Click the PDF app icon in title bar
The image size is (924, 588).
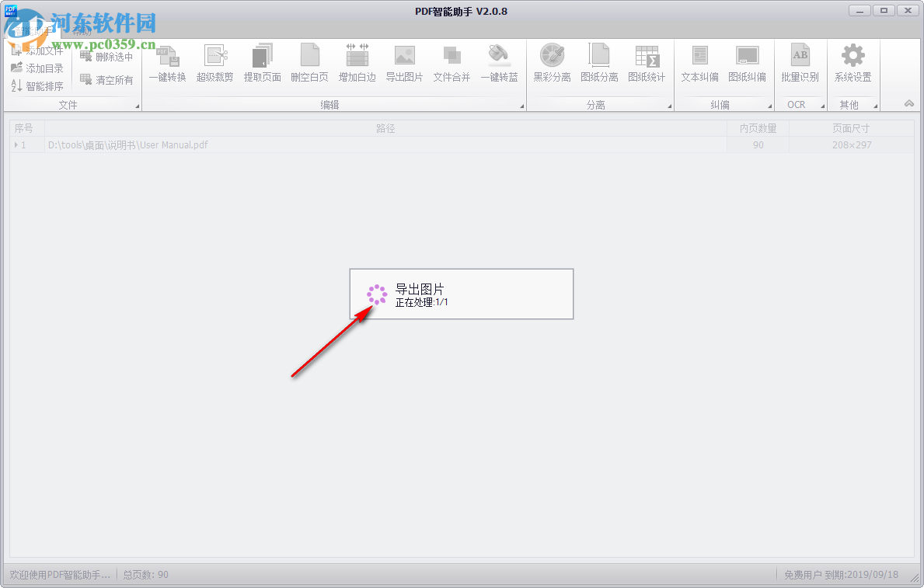[11, 9]
